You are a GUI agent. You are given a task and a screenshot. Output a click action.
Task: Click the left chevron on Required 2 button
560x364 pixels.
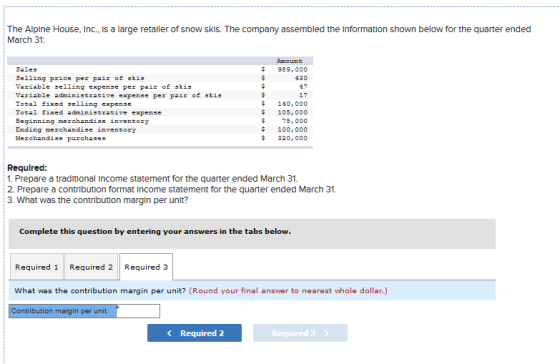coord(169,333)
